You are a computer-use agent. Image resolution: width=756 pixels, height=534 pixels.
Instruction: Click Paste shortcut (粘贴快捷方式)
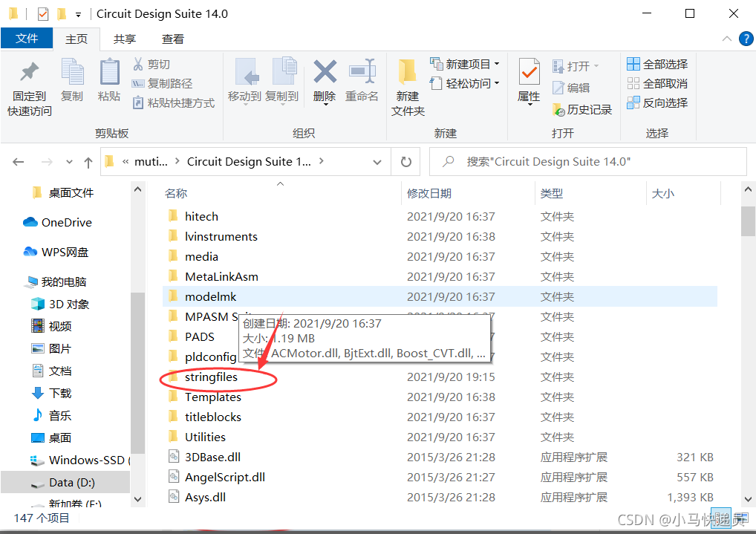(174, 102)
